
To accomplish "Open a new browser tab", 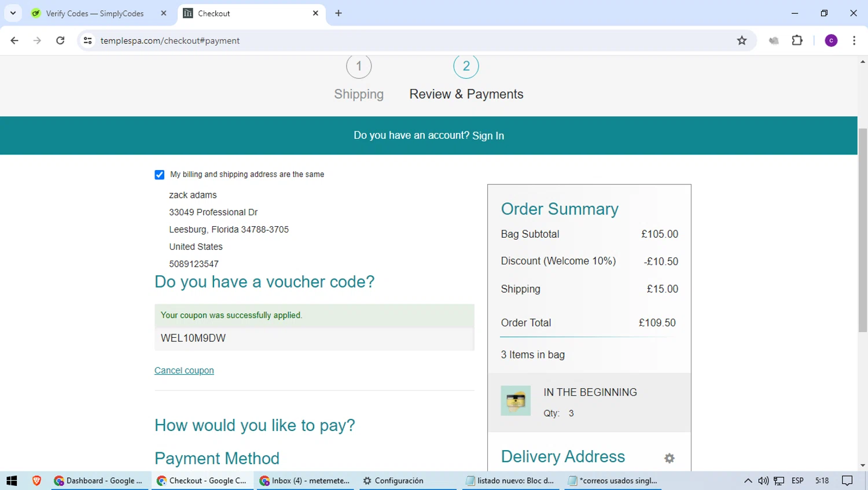I will (x=339, y=13).
